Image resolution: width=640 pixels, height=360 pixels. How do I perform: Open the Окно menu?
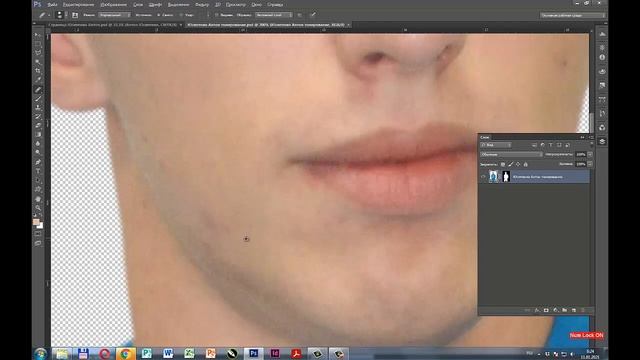(x=256, y=4)
